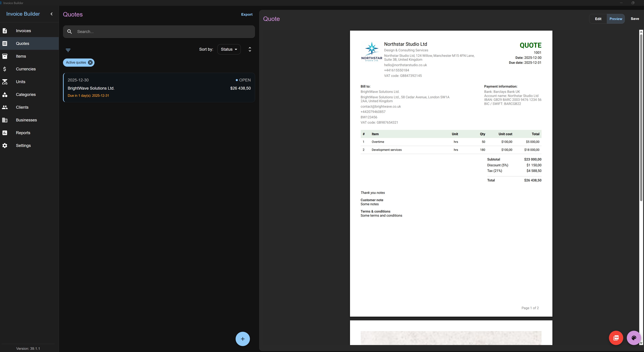
Task: Open the Sort by Status dropdown
Action: tap(229, 49)
